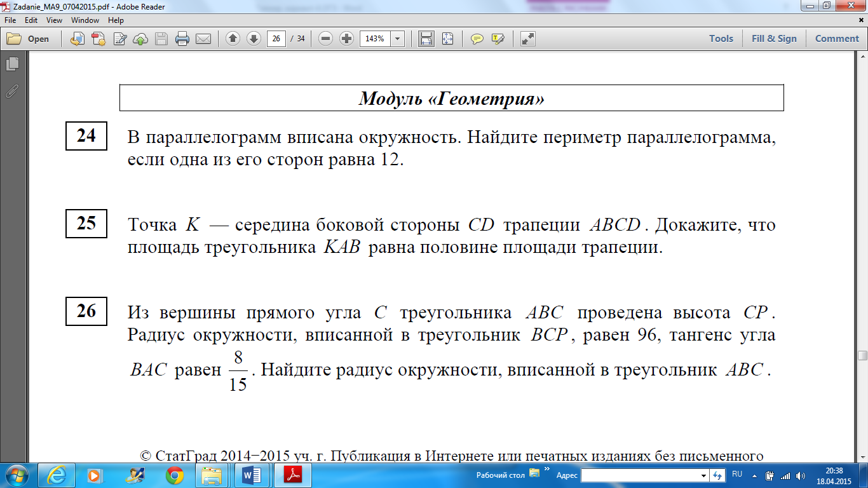The width and height of the screenshot is (868, 488).
Task: Go to next page arrow
Action: click(254, 39)
